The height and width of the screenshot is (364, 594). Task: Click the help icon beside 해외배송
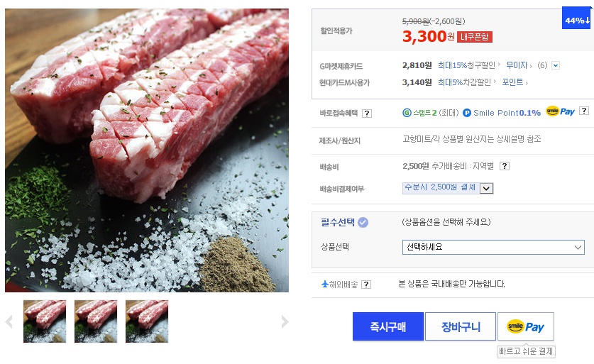[x=366, y=285]
